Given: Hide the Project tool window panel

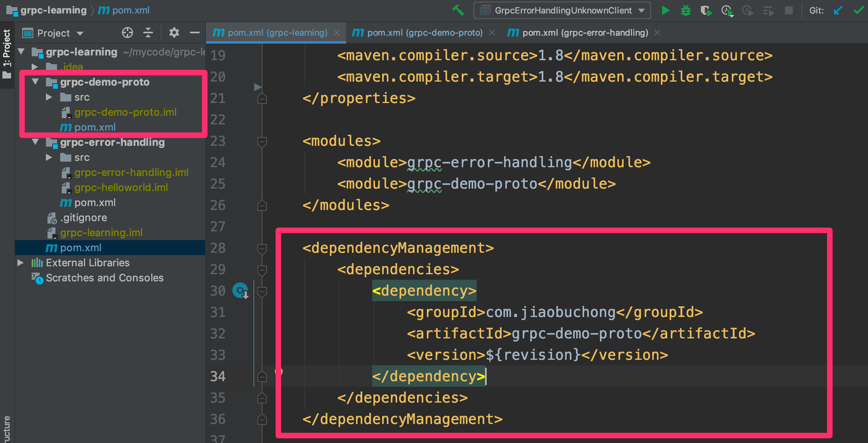Looking at the screenshot, I should [194, 33].
